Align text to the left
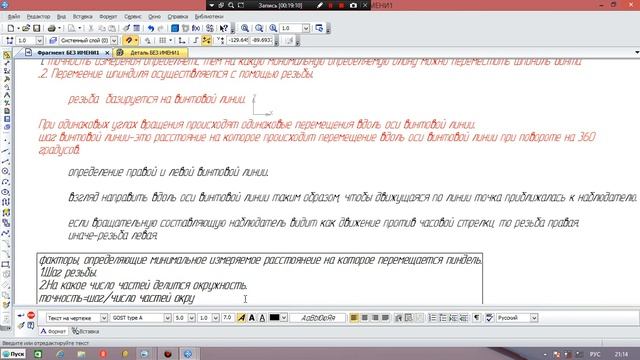 tap(354, 318)
